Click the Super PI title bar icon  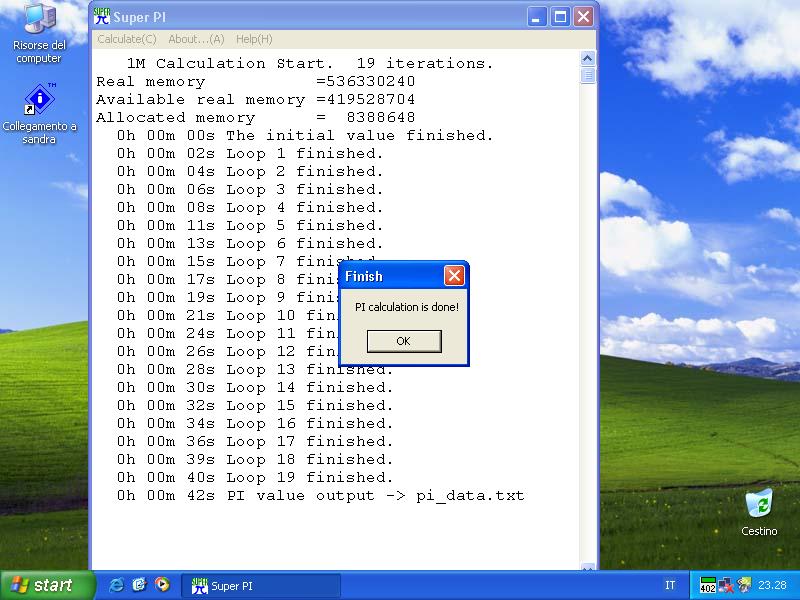[x=102, y=16]
